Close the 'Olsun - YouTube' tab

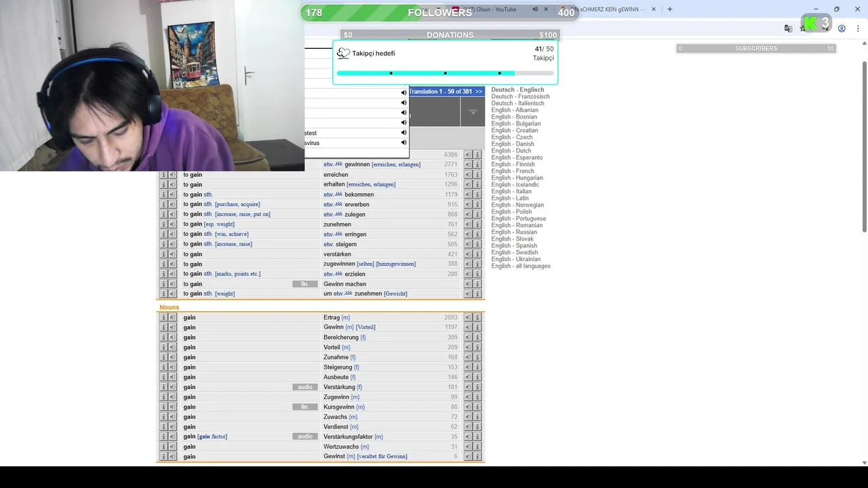(546, 9)
